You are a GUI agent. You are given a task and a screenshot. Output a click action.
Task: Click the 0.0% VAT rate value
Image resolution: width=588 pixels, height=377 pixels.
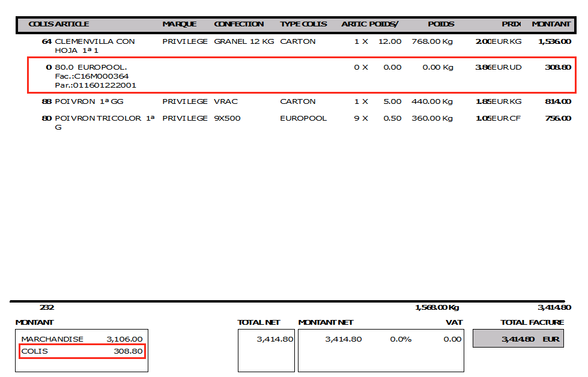tap(401, 339)
